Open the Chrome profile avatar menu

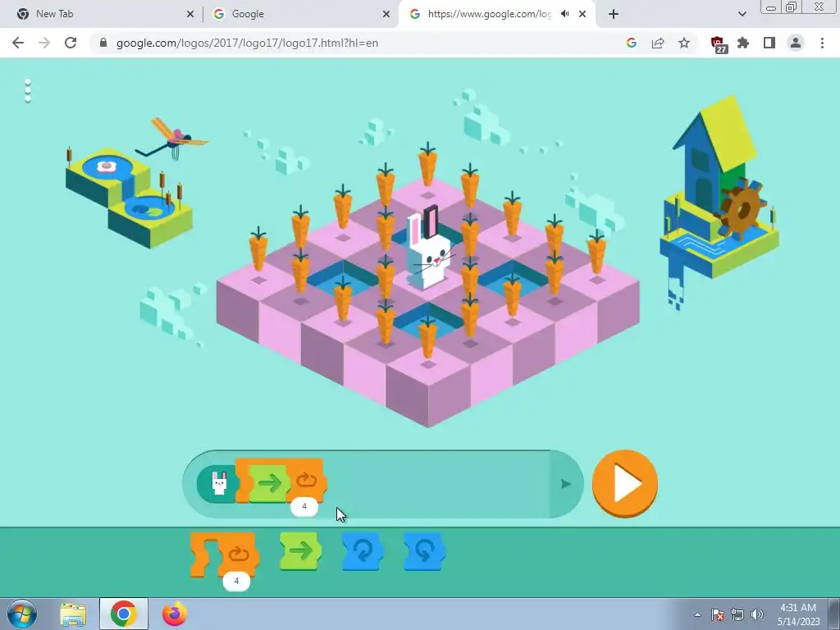[796, 43]
